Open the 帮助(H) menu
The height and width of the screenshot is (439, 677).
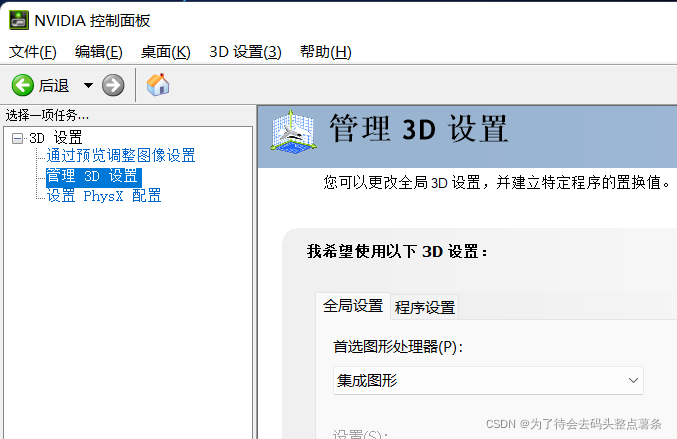tap(326, 52)
